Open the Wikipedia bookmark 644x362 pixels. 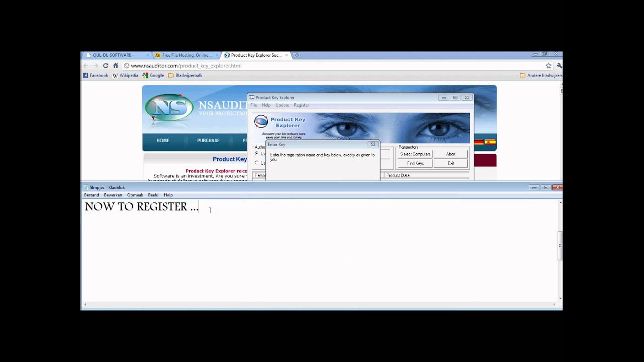125,75
